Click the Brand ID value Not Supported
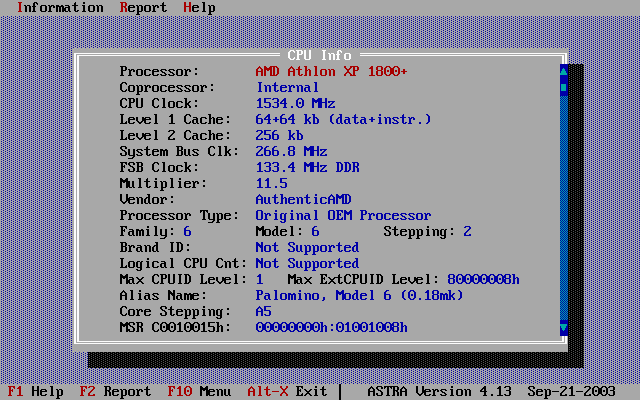 click(x=307, y=247)
